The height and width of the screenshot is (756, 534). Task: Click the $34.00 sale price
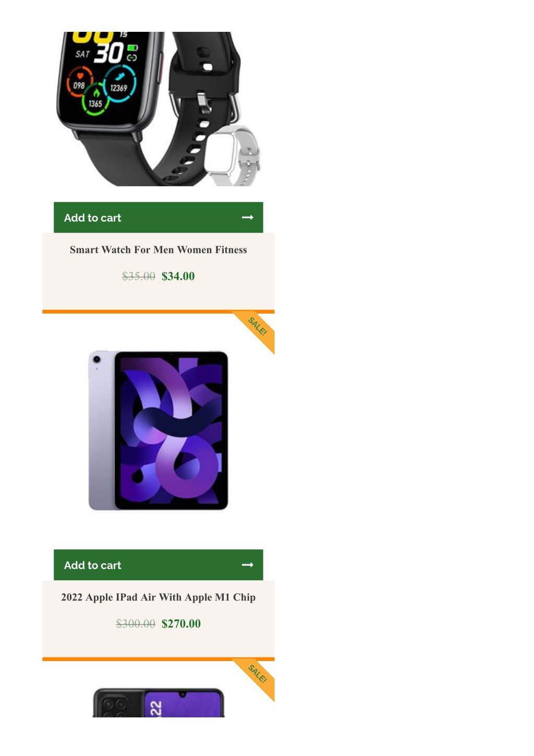click(x=178, y=277)
